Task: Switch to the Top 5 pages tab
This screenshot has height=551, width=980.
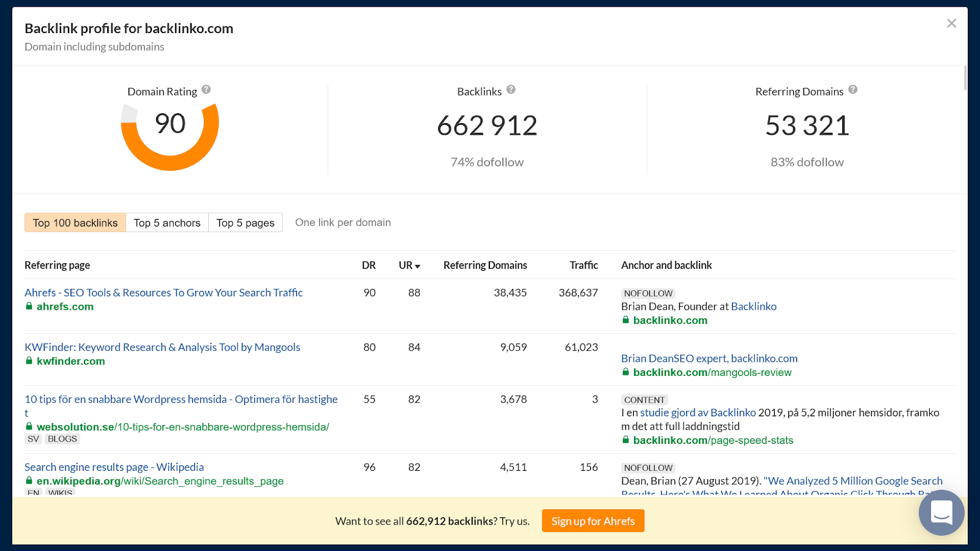Action: [x=246, y=223]
